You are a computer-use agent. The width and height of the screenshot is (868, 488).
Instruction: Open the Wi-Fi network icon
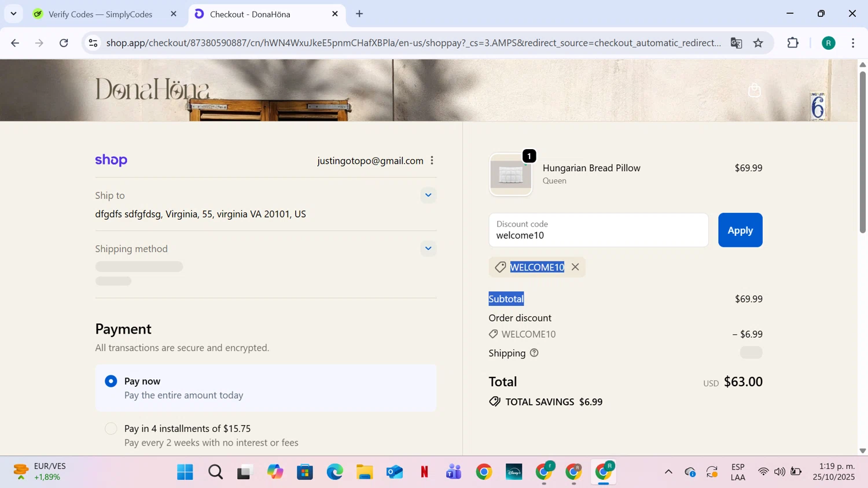pyautogui.click(x=763, y=472)
